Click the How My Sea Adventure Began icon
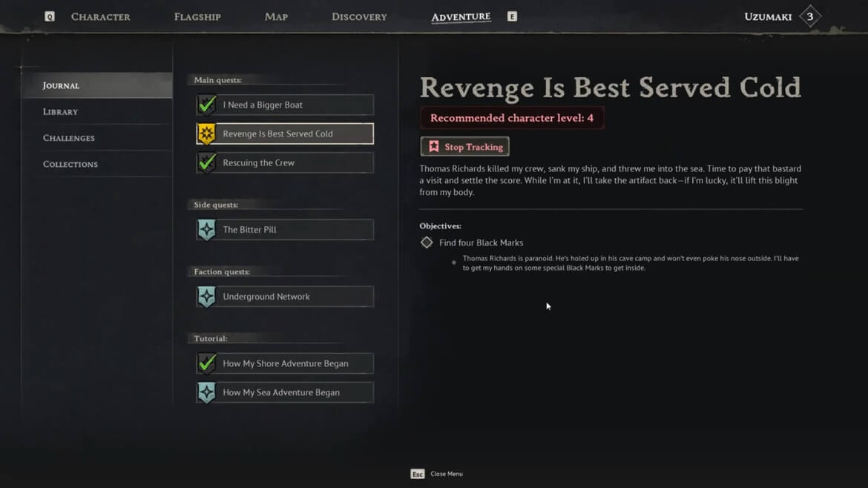The height and width of the screenshot is (488, 868). tap(206, 392)
